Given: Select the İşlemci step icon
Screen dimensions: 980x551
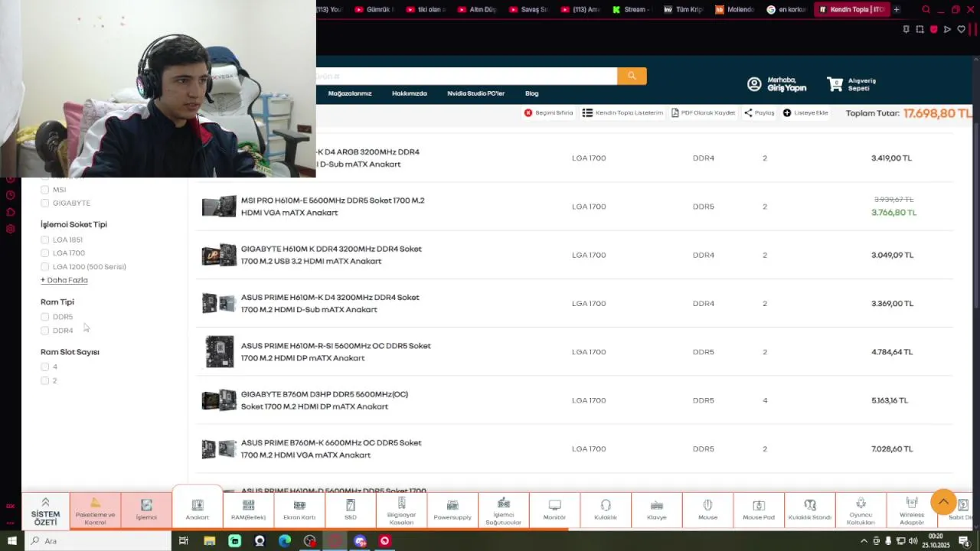Looking at the screenshot, I should coord(146,505).
